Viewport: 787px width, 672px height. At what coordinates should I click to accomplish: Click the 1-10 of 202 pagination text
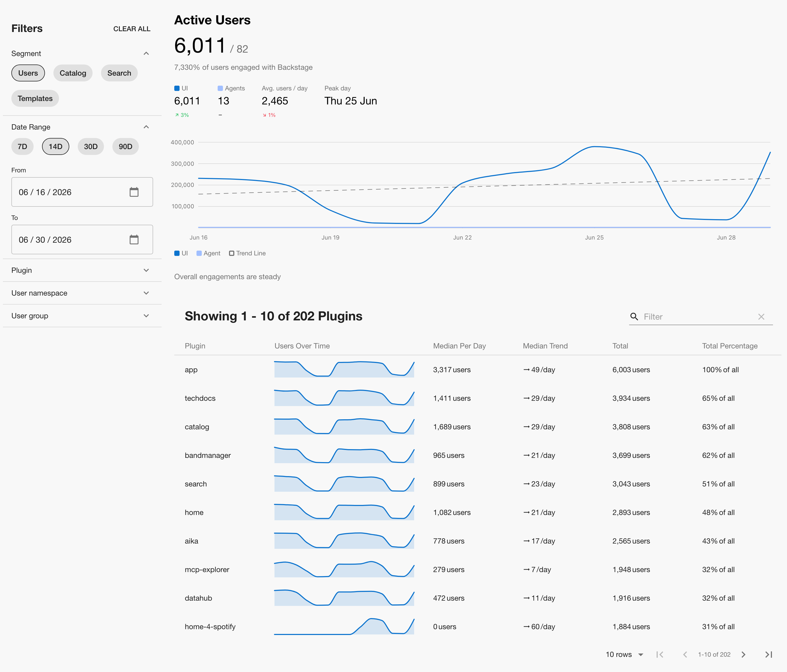(x=714, y=655)
